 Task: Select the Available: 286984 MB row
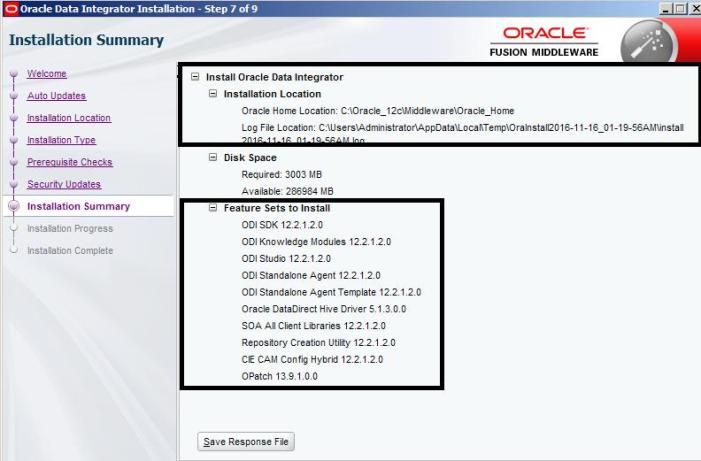[287, 191]
